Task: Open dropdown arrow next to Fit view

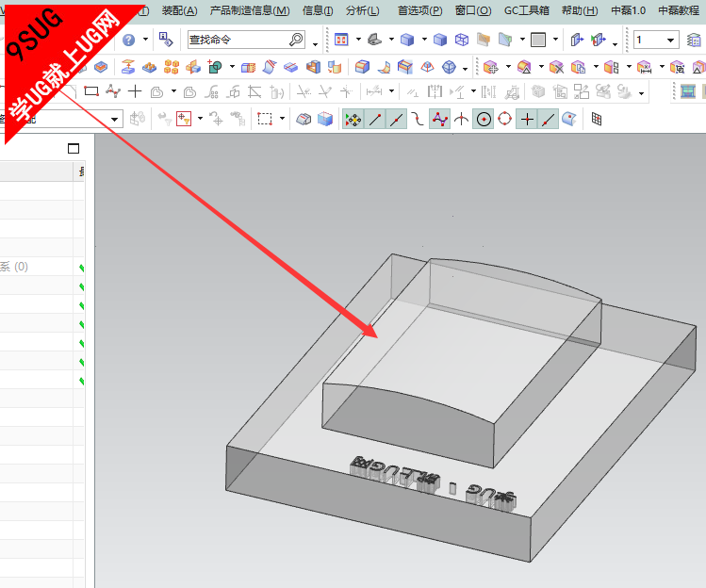Action: pos(358,40)
